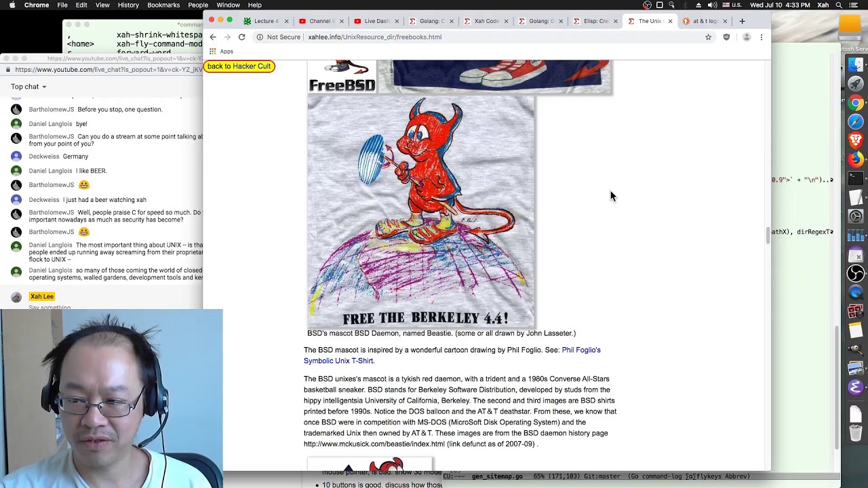Switch to the 'Xah Code' tab
Viewport: 868px width, 488px height.
pyautogui.click(x=486, y=21)
